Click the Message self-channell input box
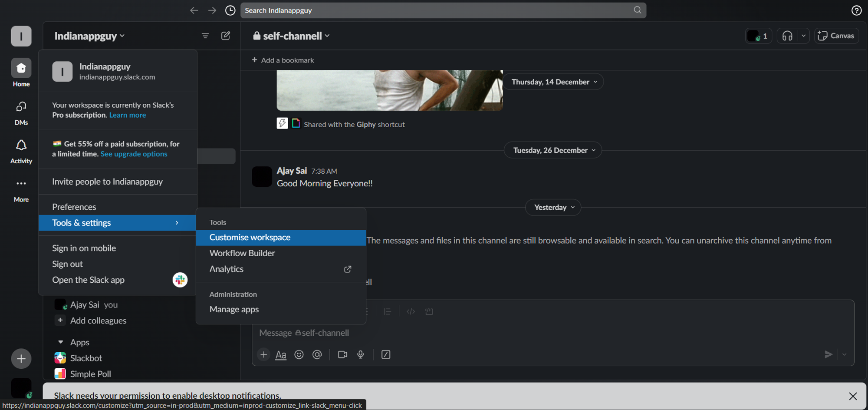Screen dimensions: 868x410 [552, 333]
